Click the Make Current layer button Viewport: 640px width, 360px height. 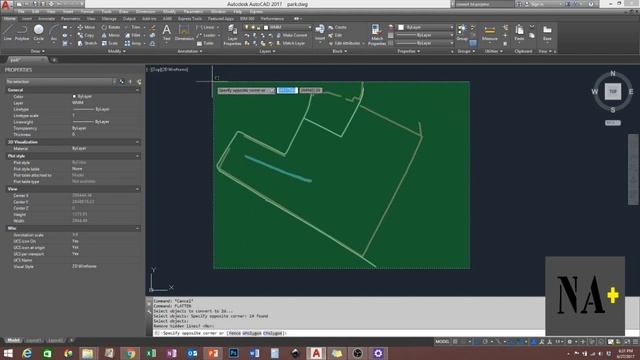[x=291, y=35]
